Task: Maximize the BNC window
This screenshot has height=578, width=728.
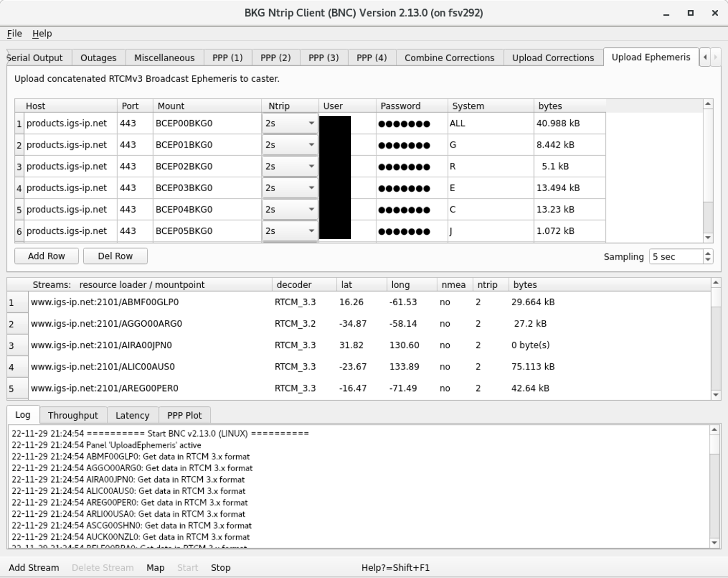Action: (691, 13)
